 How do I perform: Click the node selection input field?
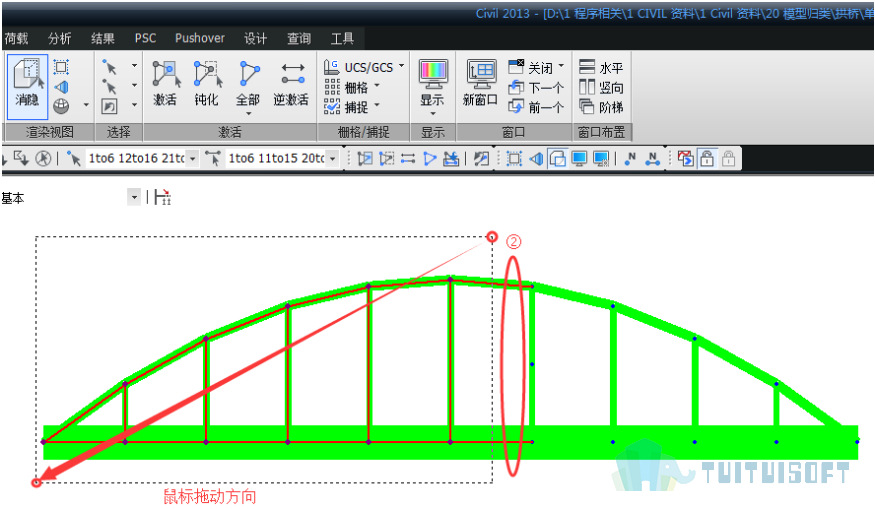point(137,159)
